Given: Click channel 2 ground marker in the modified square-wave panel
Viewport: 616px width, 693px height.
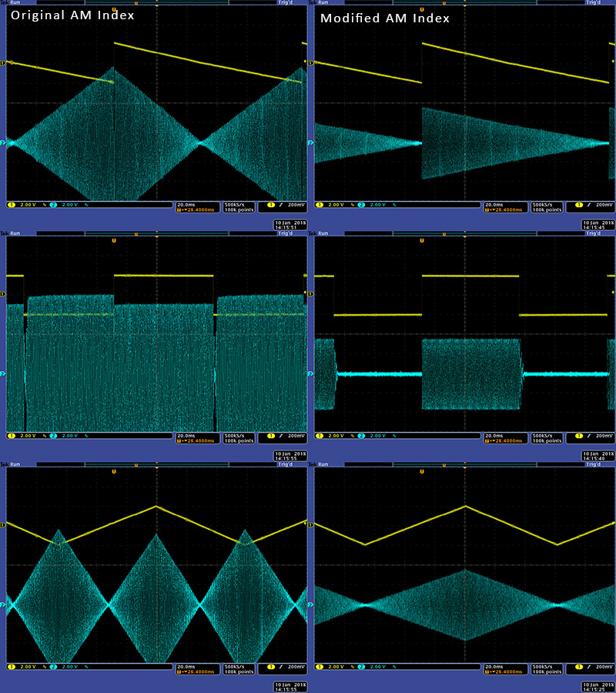Looking at the screenshot, I should pos(311,374).
